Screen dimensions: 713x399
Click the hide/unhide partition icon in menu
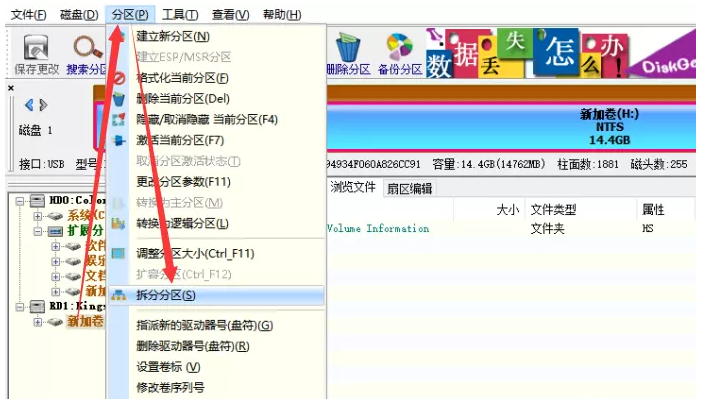coord(119,120)
